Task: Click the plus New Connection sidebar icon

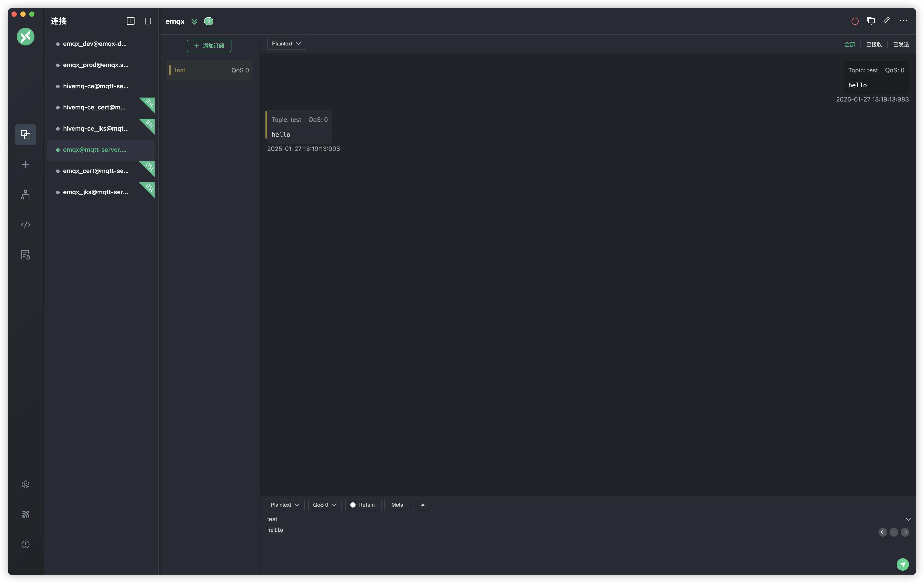Action: click(x=25, y=164)
